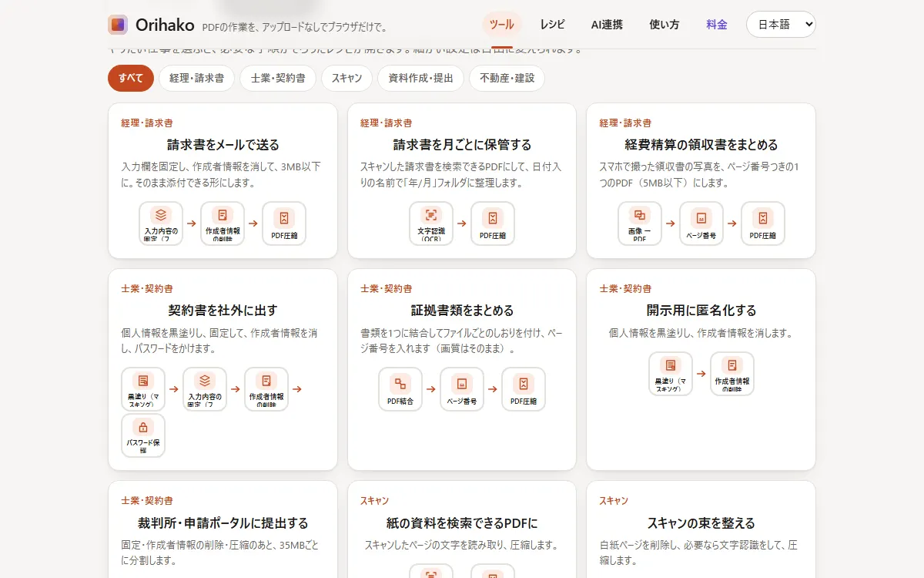Filter recipes by 資料作成・提出

(x=421, y=78)
